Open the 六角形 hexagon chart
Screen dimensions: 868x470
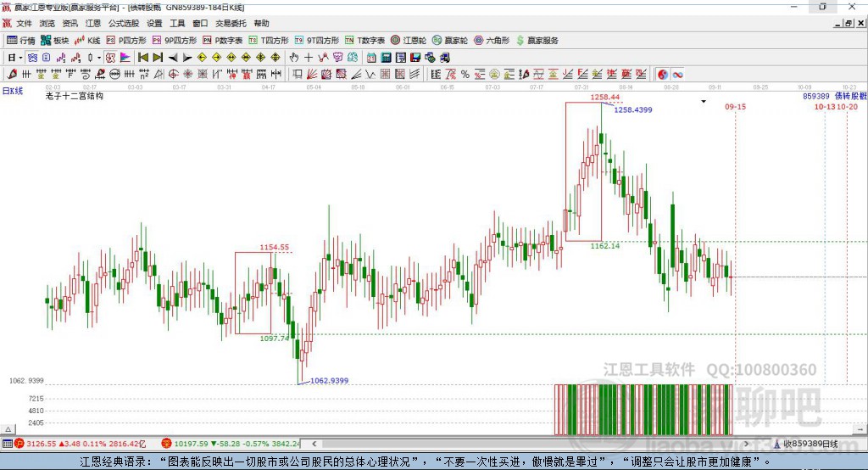(492, 41)
